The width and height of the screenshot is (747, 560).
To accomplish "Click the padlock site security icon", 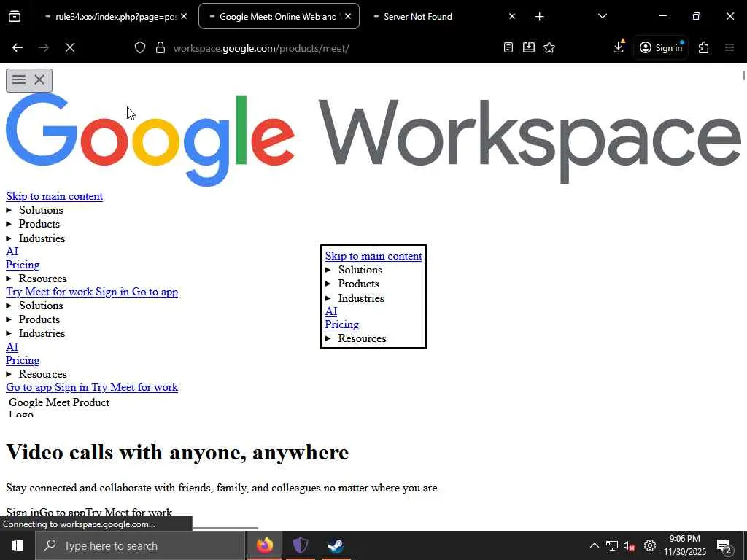I will [160, 47].
